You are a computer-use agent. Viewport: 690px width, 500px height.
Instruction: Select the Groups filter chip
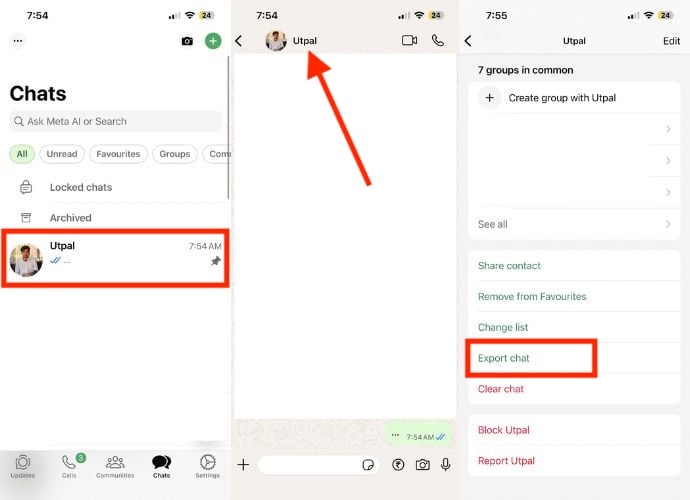click(x=175, y=154)
